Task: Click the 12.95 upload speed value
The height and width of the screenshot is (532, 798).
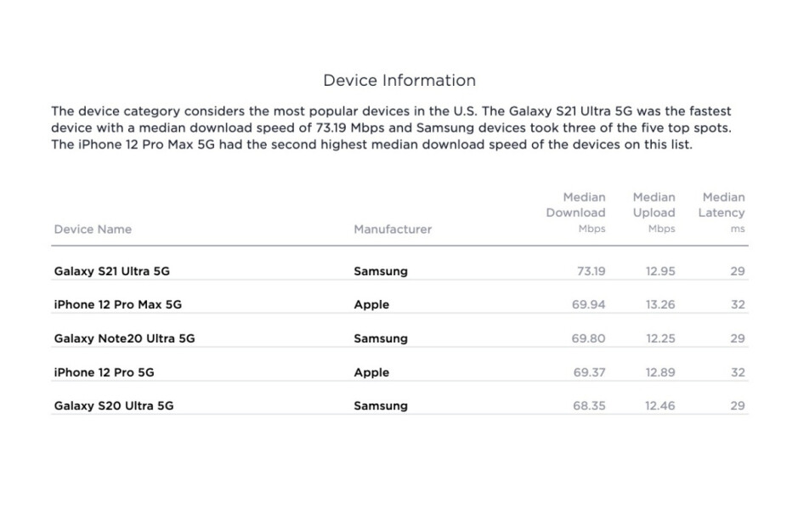Action: [x=660, y=272]
